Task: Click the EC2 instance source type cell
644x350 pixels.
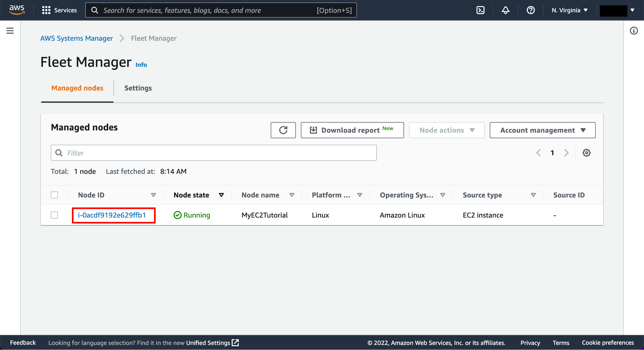Action: 483,215
